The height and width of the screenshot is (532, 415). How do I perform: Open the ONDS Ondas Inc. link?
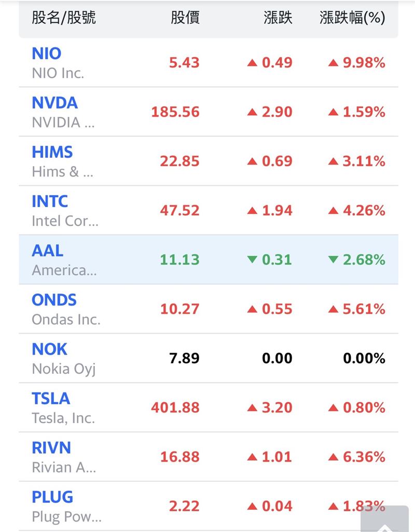(54, 300)
